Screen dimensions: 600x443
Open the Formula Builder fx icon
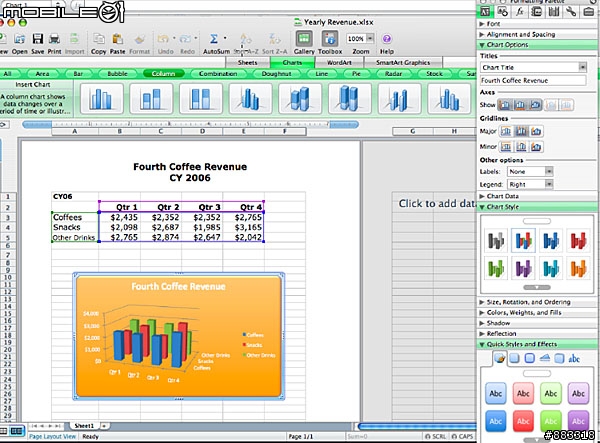520,11
